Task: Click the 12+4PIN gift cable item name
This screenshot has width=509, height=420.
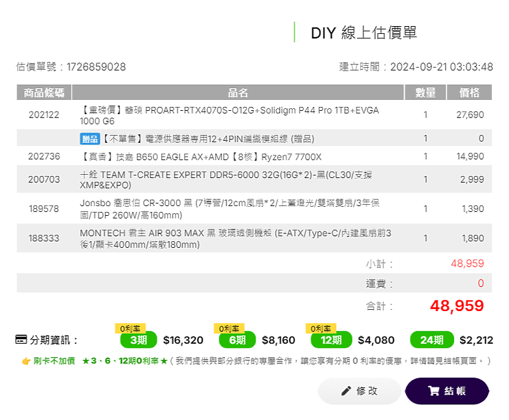Action: click(208, 139)
